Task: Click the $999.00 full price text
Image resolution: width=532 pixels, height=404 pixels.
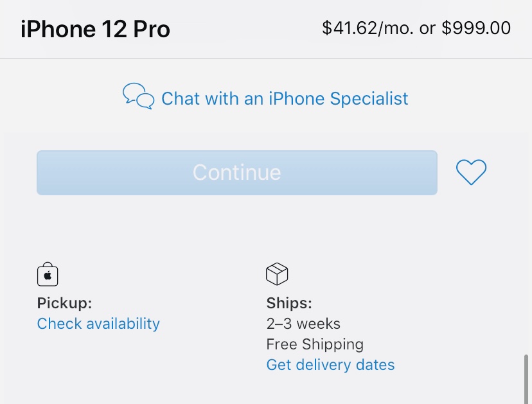Action: [x=476, y=28]
